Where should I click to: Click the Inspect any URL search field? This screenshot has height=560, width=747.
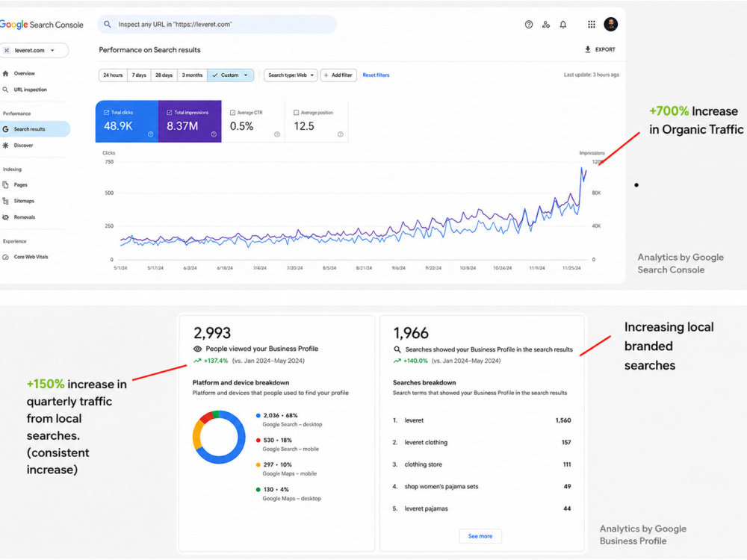(217, 25)
